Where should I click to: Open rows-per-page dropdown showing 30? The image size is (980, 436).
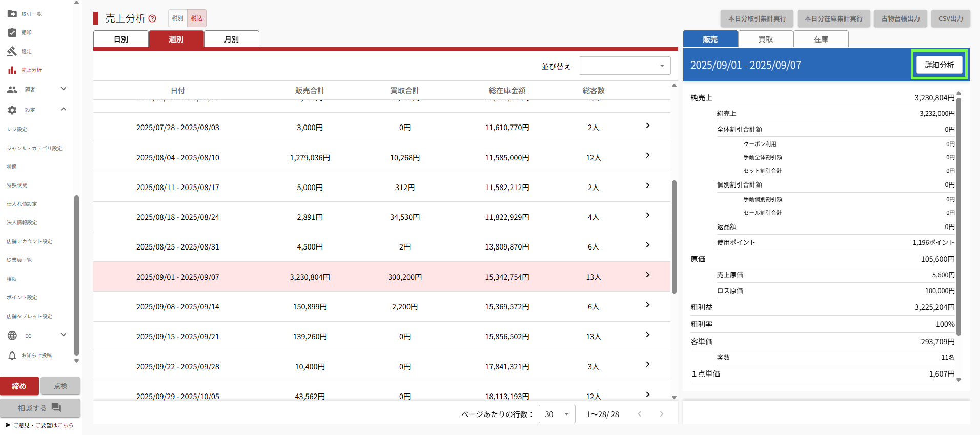[x=557, y=414]
